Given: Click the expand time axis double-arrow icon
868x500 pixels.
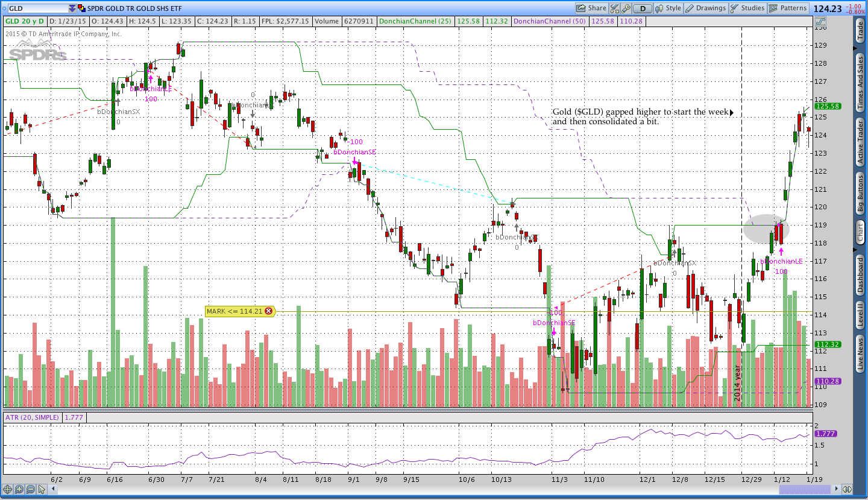Looking at the screenshot, I should 848,489.
